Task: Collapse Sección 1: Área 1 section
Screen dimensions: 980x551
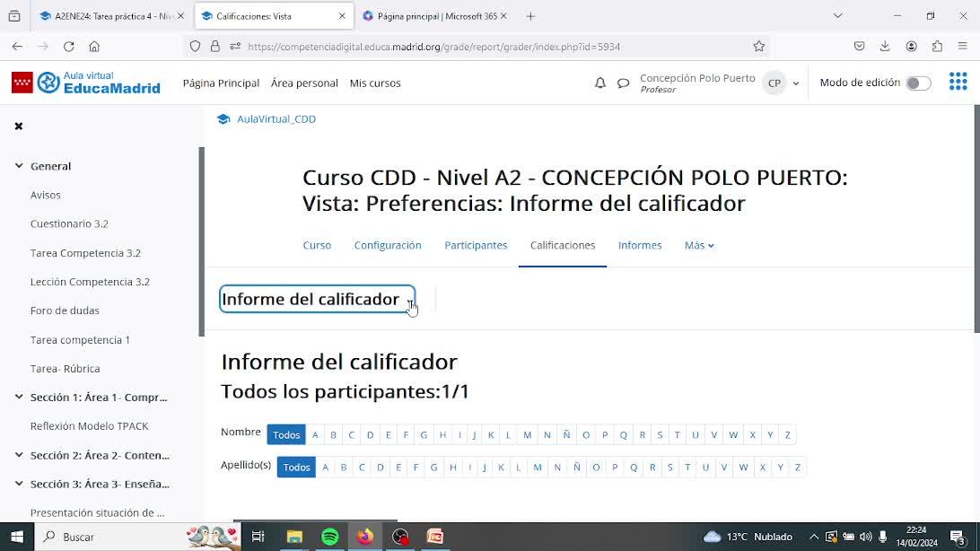Action: (19, 397)
